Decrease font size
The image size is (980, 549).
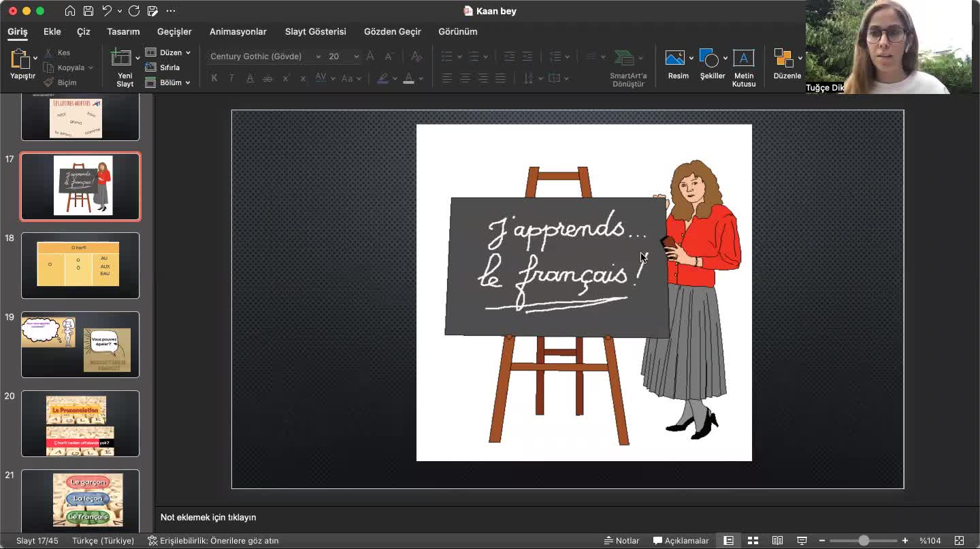pos(389,57)
